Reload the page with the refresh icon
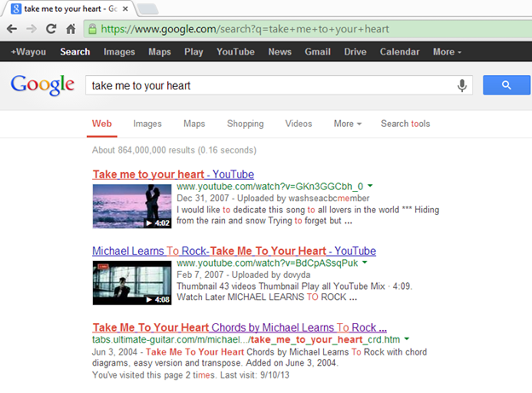This screenshot has height=393, width=532. [x=51, y=29]
